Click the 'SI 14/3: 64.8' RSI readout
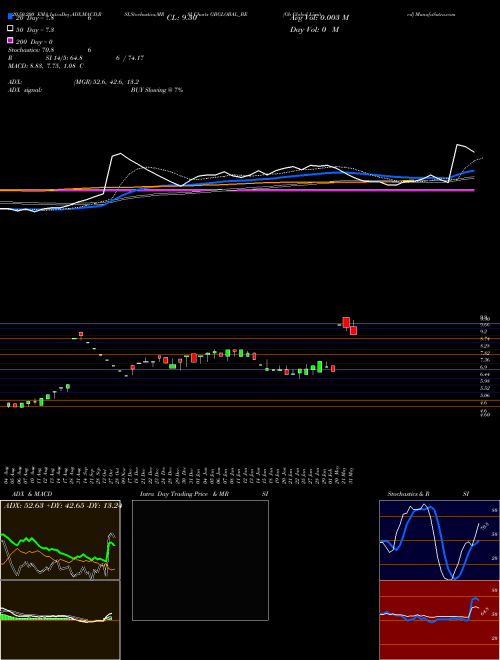 [x=64, y=58]
